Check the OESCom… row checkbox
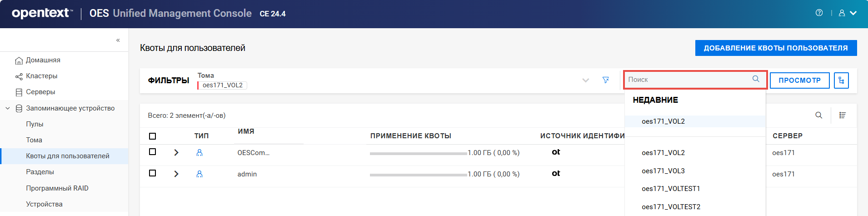 tap(153, 152)
